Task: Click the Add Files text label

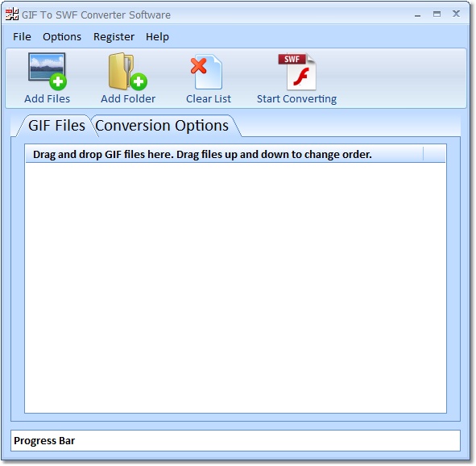Action: pos(47,98)
